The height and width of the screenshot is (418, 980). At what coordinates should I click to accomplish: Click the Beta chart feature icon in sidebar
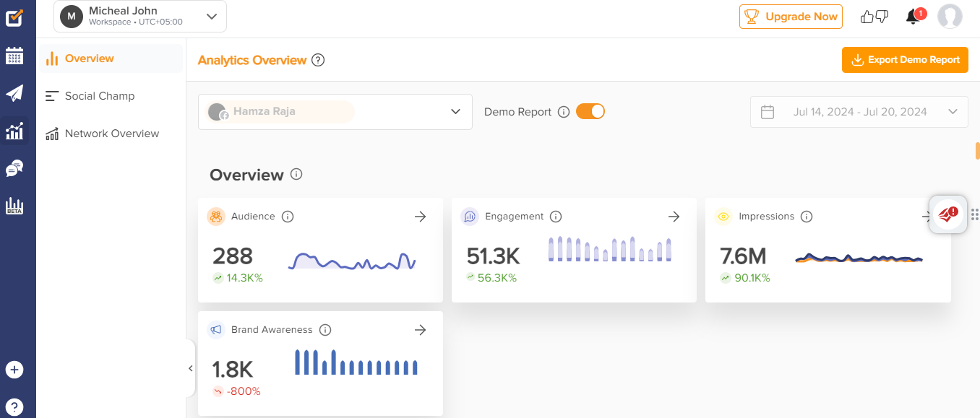pyautogui.click(x=14, y=206)
